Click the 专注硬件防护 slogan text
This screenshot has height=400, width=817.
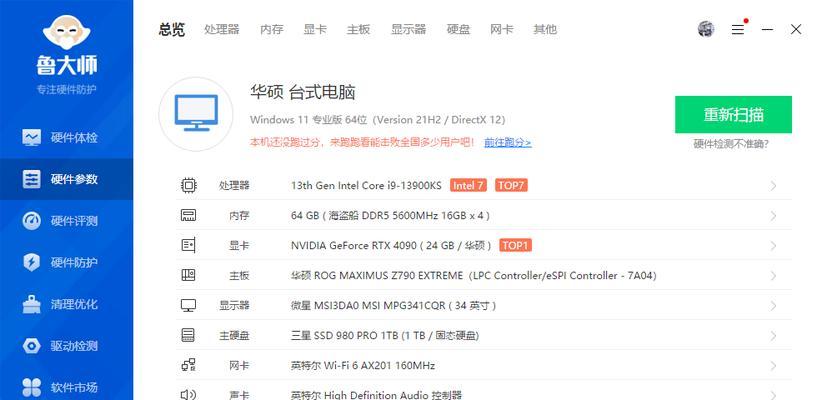[66, 89]
